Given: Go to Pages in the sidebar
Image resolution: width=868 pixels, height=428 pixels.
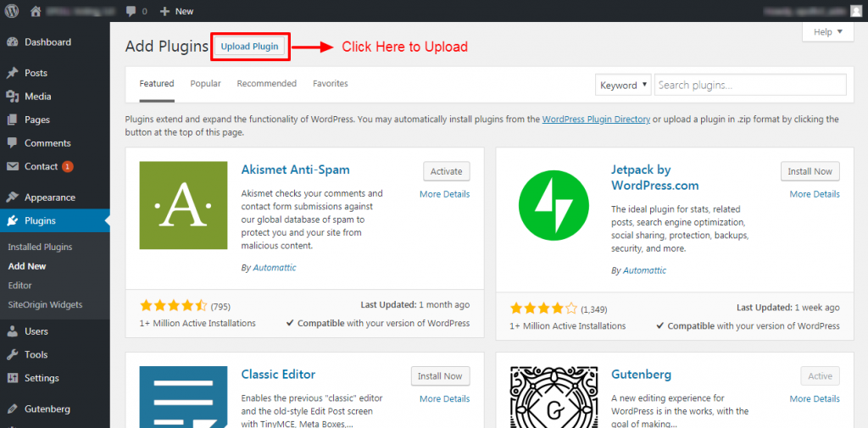Looking at the screenshot, I should [37, 120].
